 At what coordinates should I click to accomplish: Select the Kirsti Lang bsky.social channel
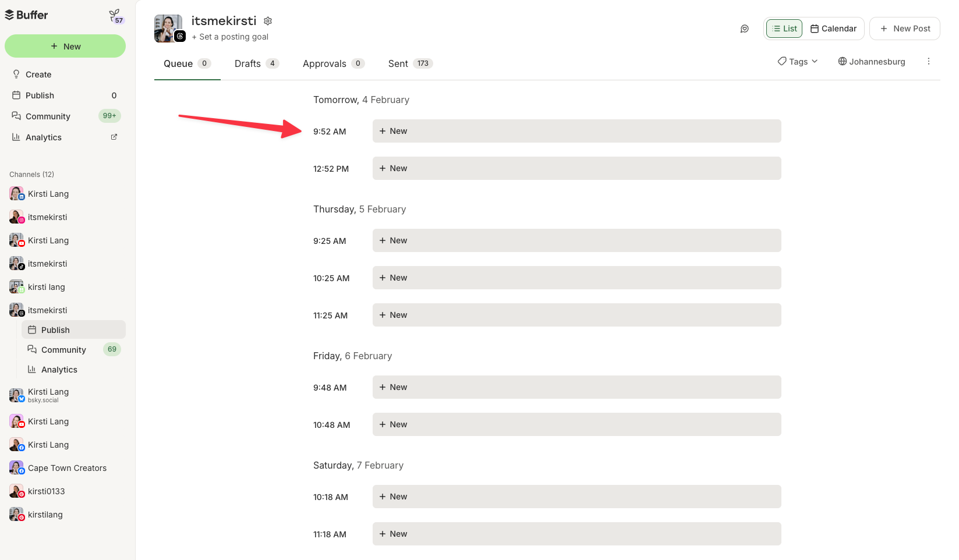pos(48,395)
